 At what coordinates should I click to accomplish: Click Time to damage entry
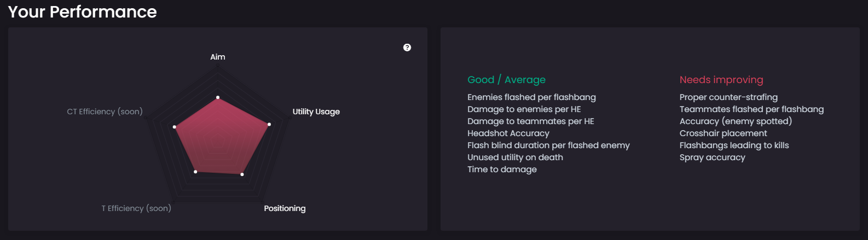tap(502, 169)
